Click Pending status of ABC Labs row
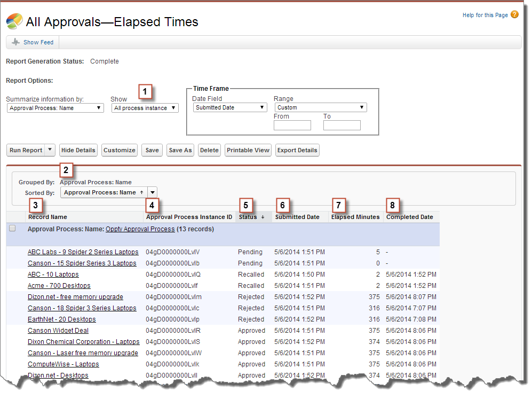Viewport: 532px width, 399px height. click(x=250, y=252)
